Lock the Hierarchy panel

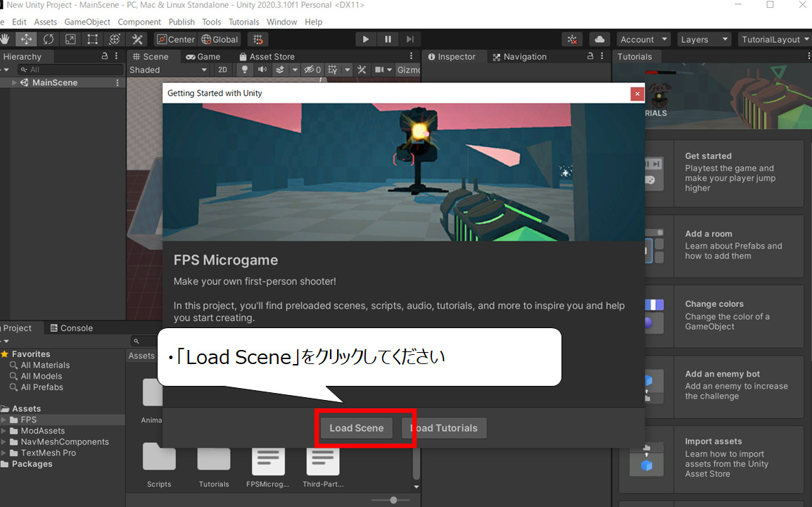[105, 56]
